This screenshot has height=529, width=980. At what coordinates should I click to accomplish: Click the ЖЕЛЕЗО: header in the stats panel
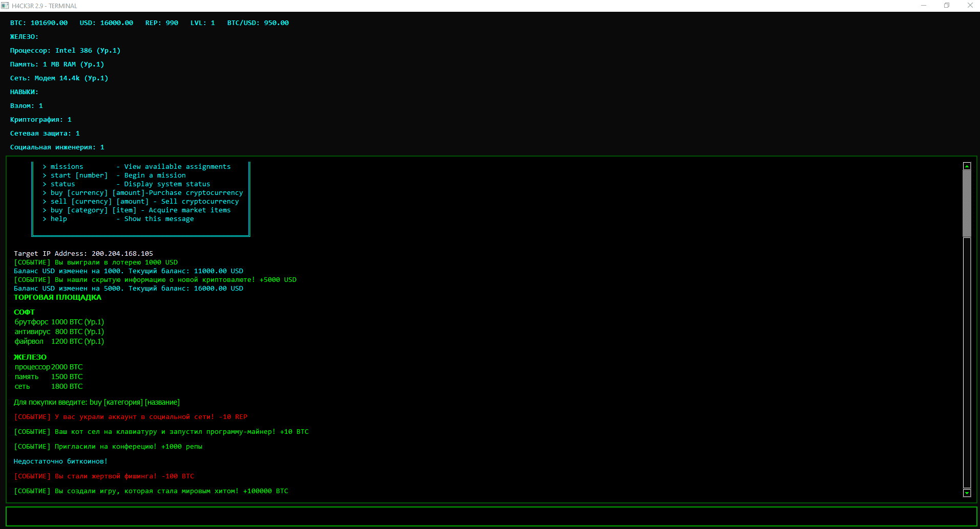(24, 37)
